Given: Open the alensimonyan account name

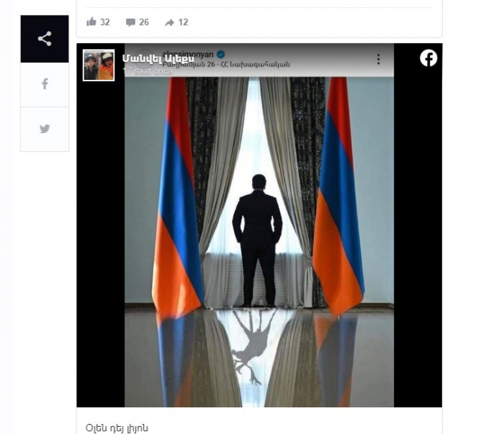Looking at the screenshot, I should [x=188, y=54].
